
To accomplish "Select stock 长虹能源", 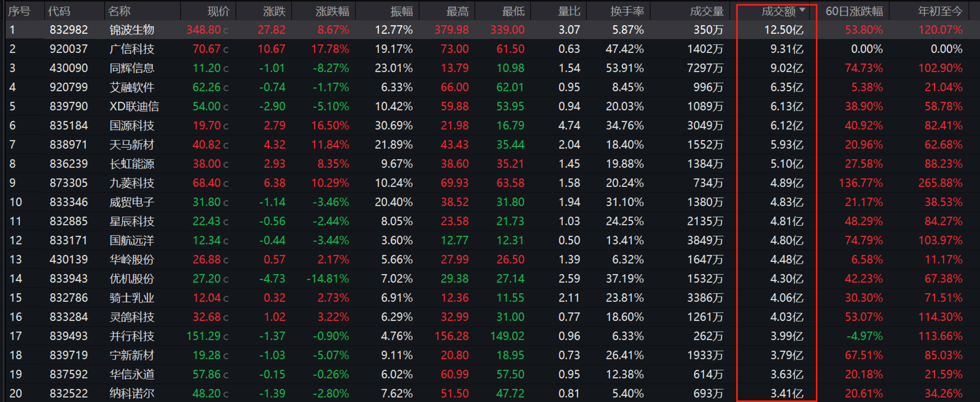I will [x=132, y=164].
